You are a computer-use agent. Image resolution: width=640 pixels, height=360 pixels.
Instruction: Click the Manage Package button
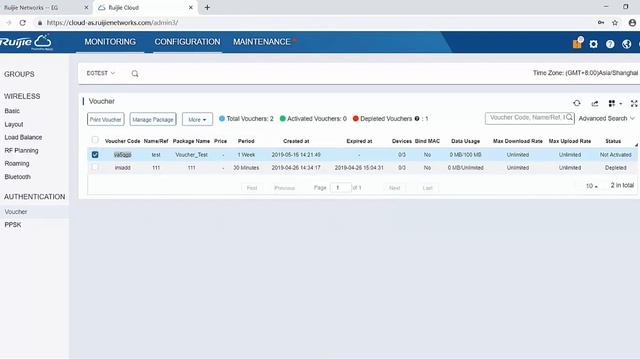click(153, 119)
